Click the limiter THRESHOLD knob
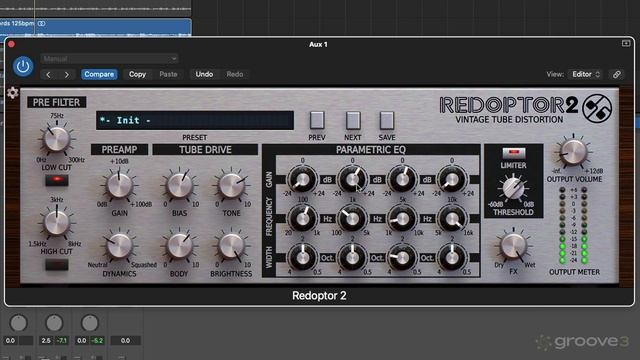 (513, 189)
